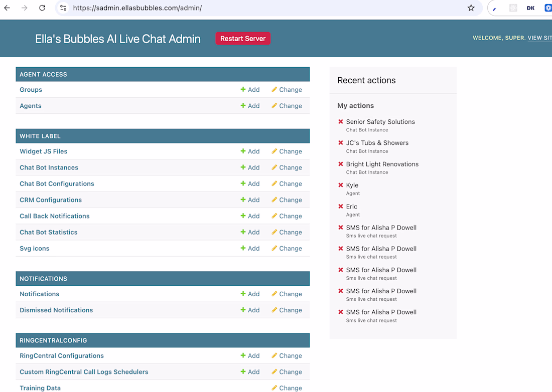Change RingCentral Configurations

(x=287, y=356)
